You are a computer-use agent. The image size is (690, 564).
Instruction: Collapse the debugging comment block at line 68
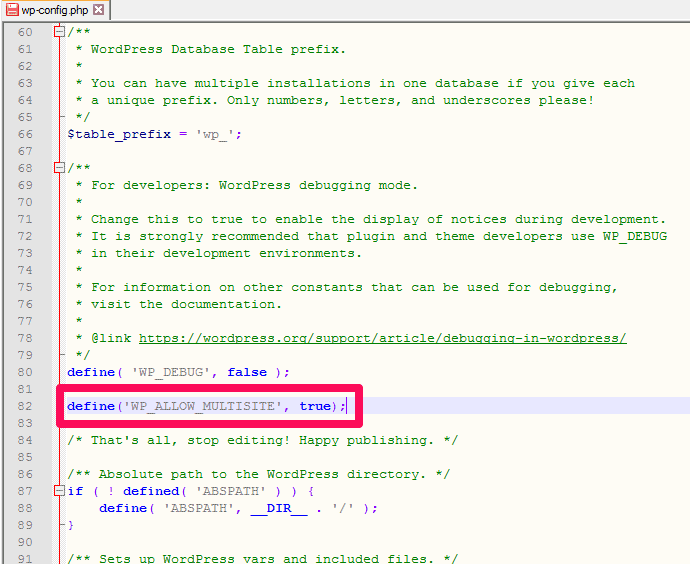[59, 168]
